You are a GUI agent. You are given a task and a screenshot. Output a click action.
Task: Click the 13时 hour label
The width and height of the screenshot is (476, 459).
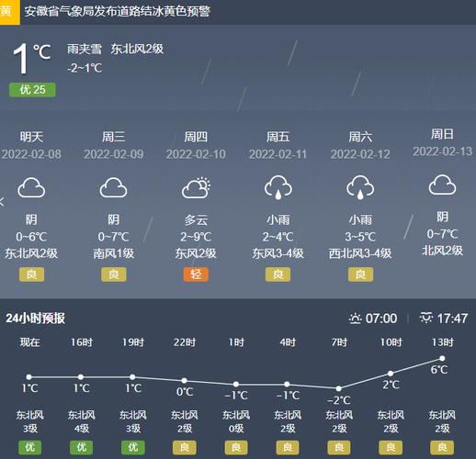(442, 342)
